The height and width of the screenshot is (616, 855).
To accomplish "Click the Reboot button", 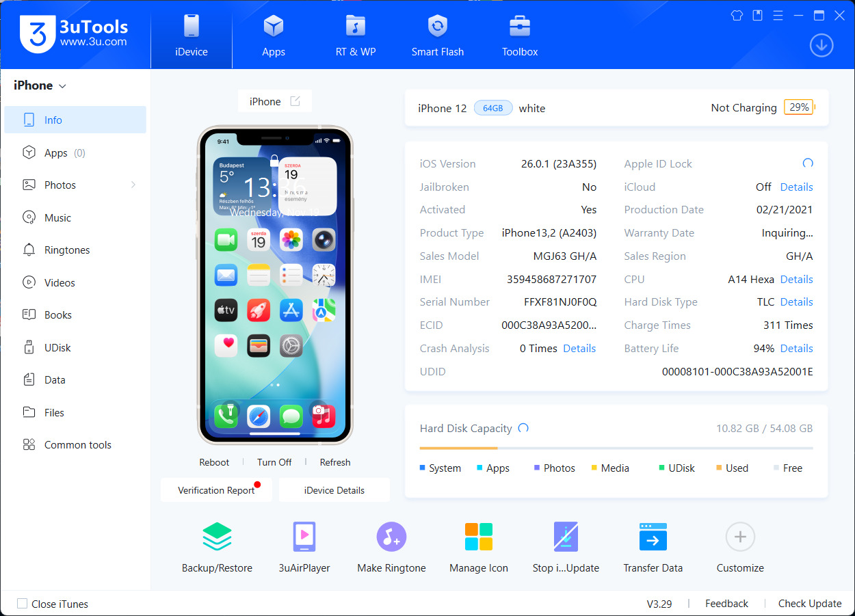I will click(x=214, y=462).
